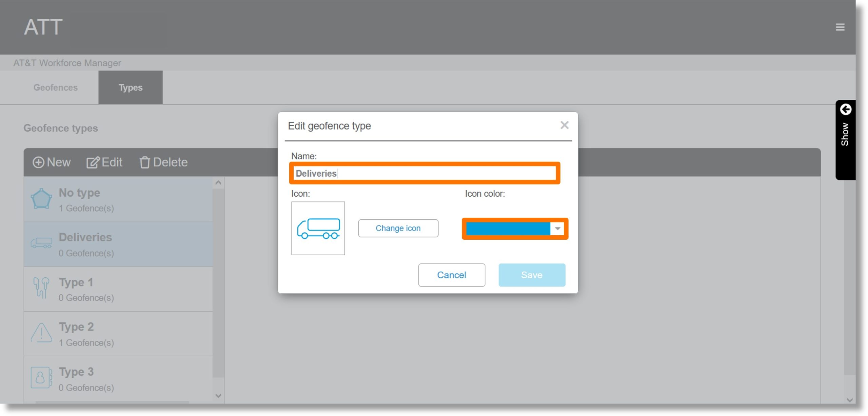
Task: Select the Type 1 row
Action: pyautogui.click(x=118, y=289)
